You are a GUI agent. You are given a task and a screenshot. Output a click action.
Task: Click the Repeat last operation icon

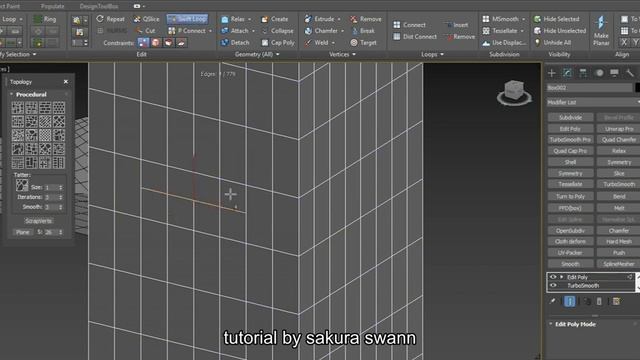[100, 19]
